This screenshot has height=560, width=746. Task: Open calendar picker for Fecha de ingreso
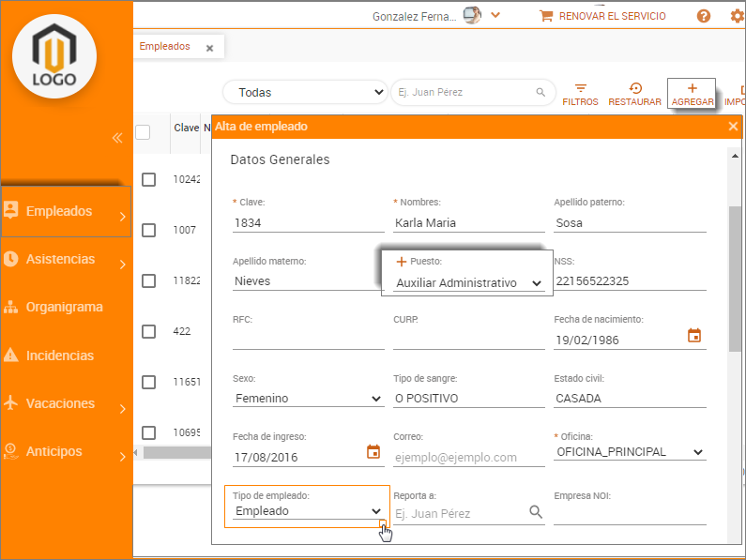pyautogui.click(x=373, y=452)
